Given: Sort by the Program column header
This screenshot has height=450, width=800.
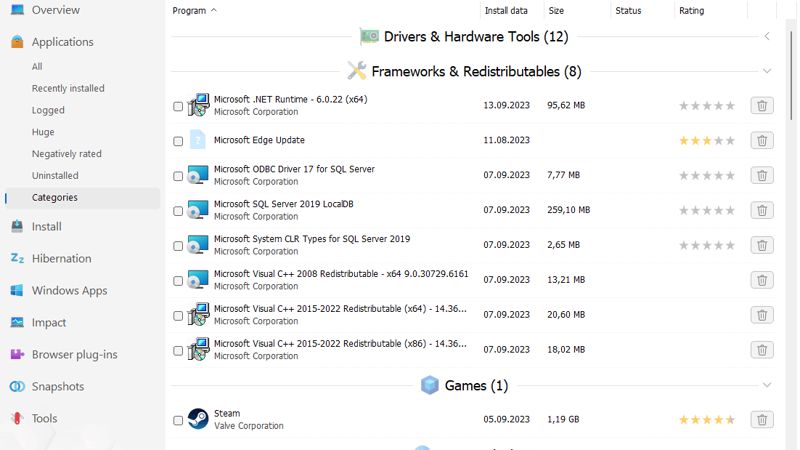Looking at the screenshot, I should point(189,11).
